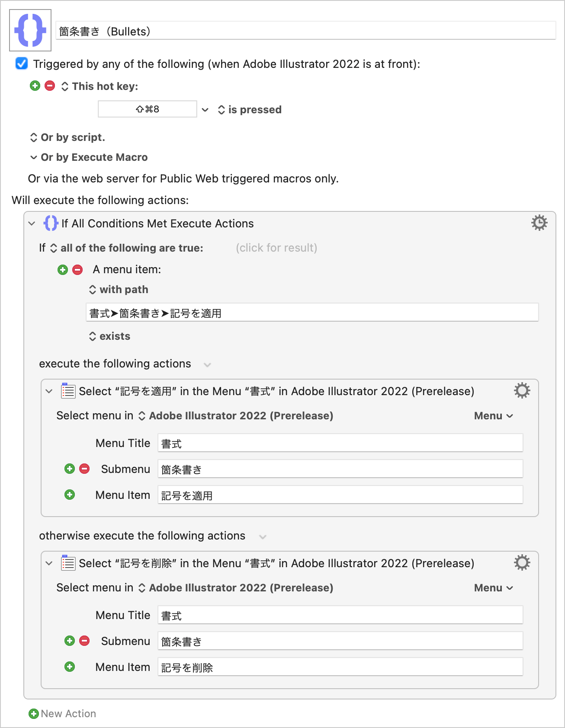565x728 pixels.
Task: Click the green plus beside New Action
Action: pos(33,714)
